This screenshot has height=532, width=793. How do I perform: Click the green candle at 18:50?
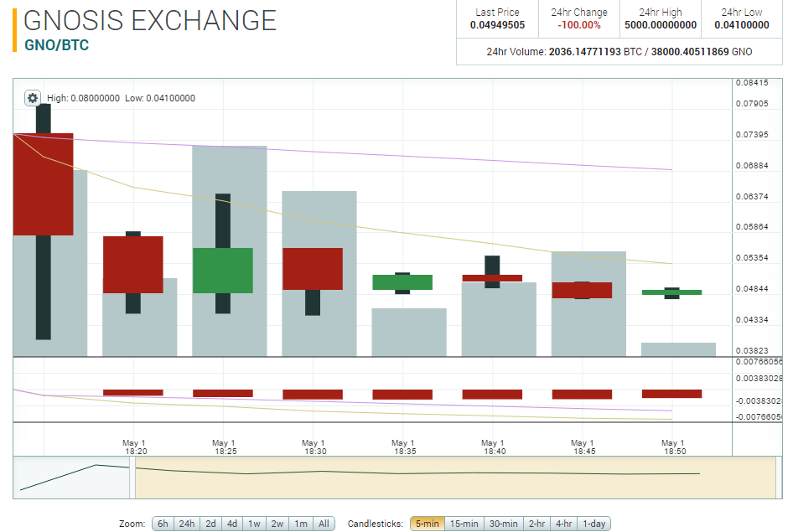pos(671,292)
